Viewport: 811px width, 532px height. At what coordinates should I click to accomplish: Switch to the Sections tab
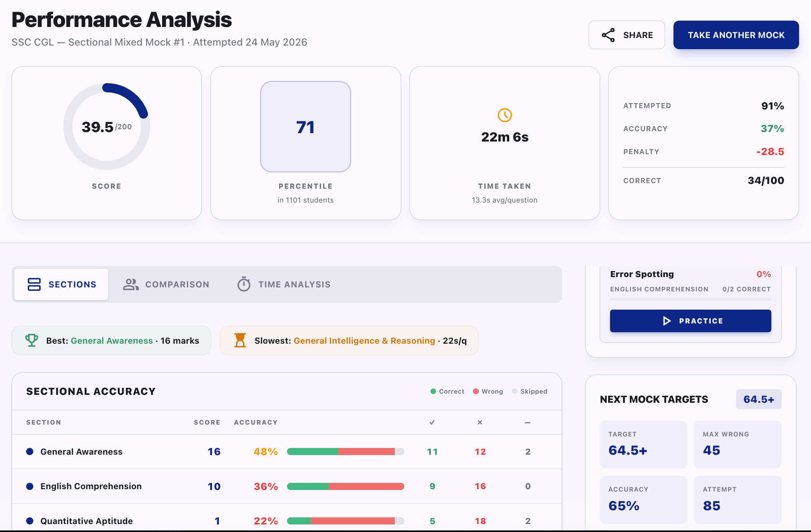click(x=61, y=284)
